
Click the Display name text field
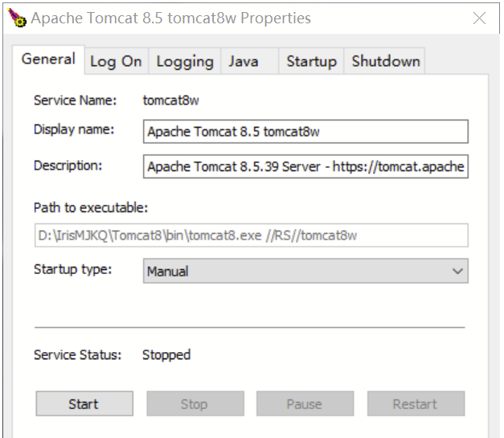coord(305,132)
